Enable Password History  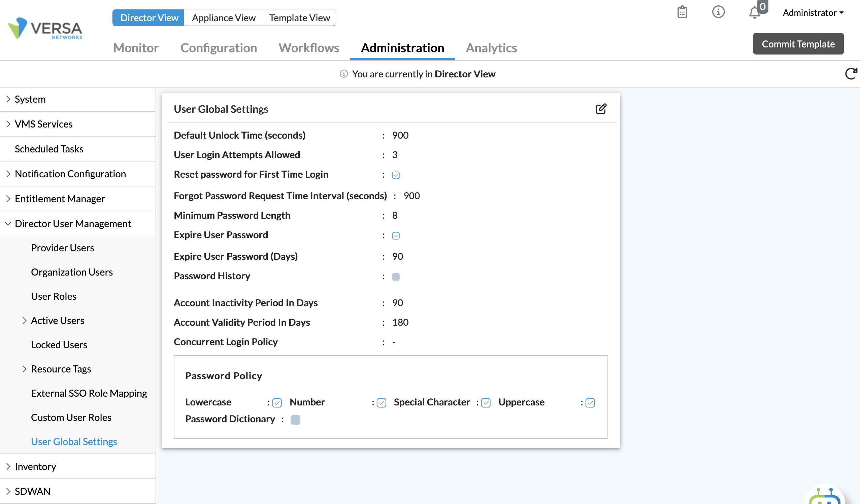coord(396,277)
